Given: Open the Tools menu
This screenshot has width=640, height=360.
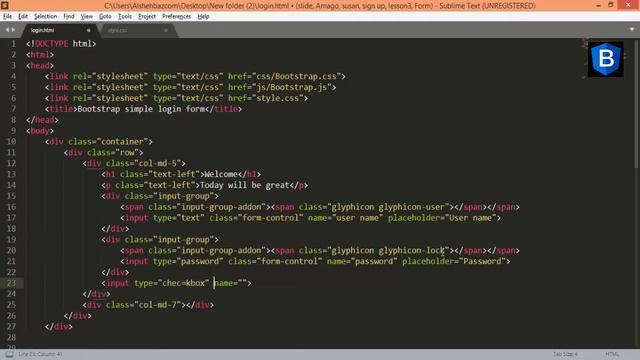Looking at the screenshot, I should pos(125,16).
